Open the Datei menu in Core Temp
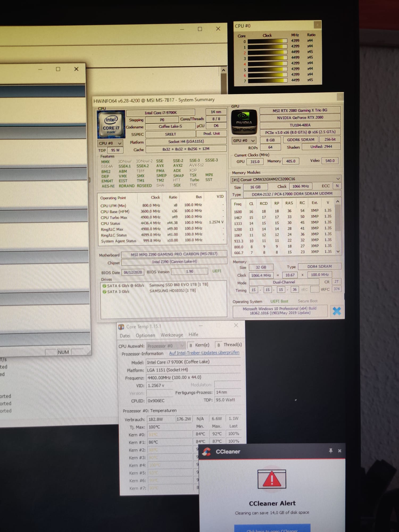 pyautogui.click(x=125, y=336)
